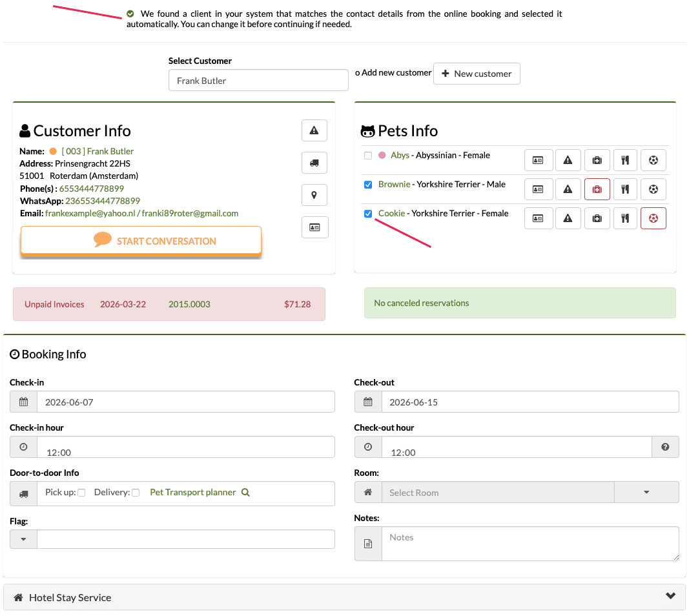The width and height of the screenshot is (689, 616).
Task: Click the Check-in hour field
Action: coord(186,447)
